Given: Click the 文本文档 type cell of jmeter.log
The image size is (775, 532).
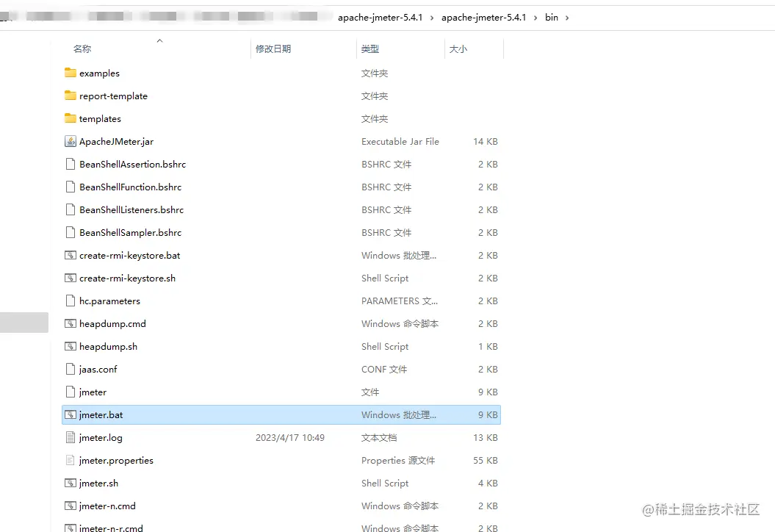Looking at the screenshot, I should click(379, 437).
